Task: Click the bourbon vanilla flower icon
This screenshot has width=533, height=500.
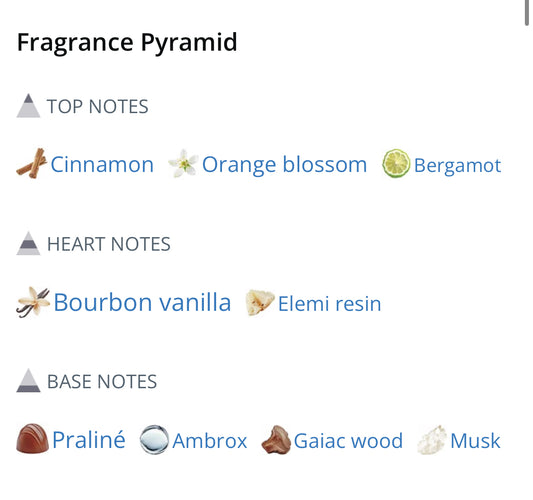Action: point(33,302)
